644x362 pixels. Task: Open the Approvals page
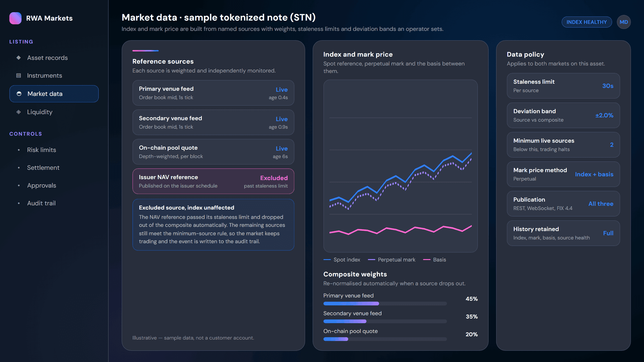(x=54, y=185)
